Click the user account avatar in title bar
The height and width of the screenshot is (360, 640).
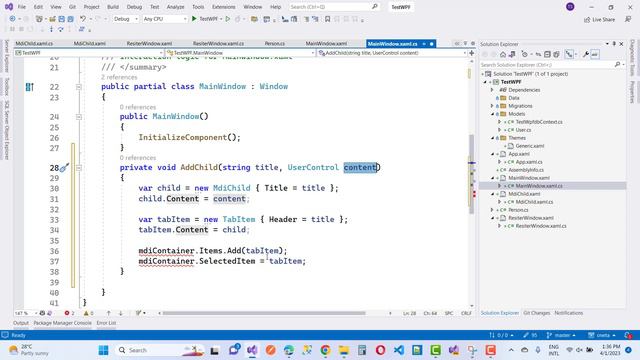570,7
